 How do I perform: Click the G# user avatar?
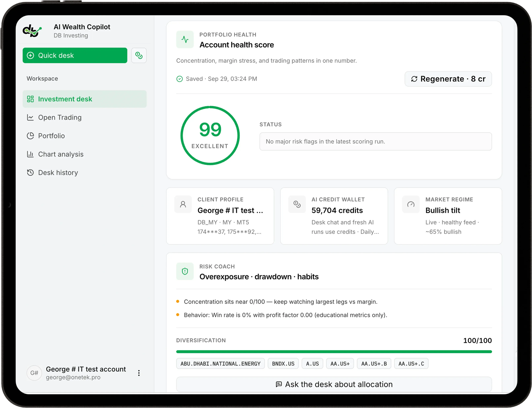[x=34, y=373]
